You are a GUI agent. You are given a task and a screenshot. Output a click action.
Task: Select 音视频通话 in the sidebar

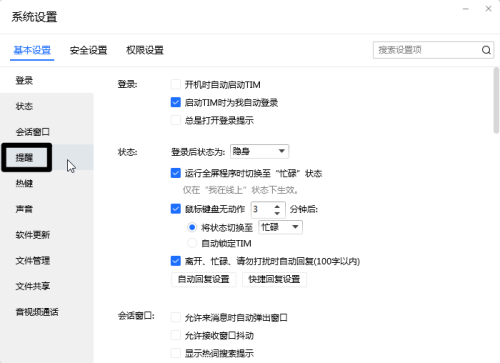(47, 312)
